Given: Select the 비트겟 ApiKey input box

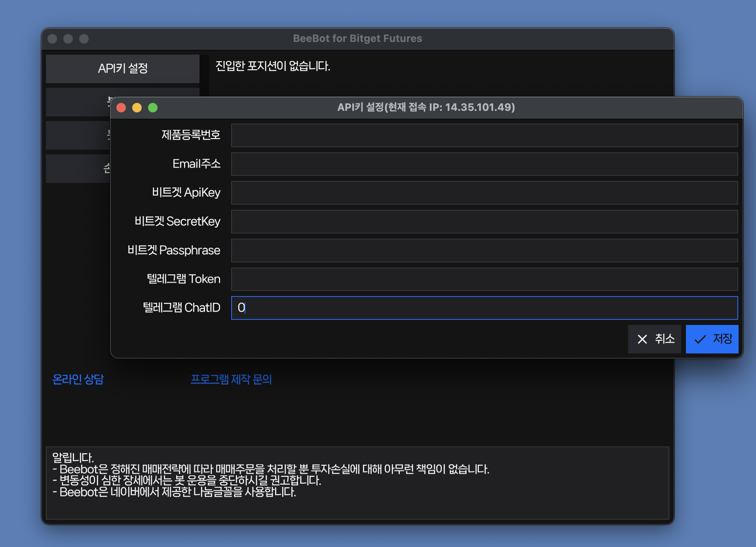Looking at the screenshot, I should [x=484, y=193].
